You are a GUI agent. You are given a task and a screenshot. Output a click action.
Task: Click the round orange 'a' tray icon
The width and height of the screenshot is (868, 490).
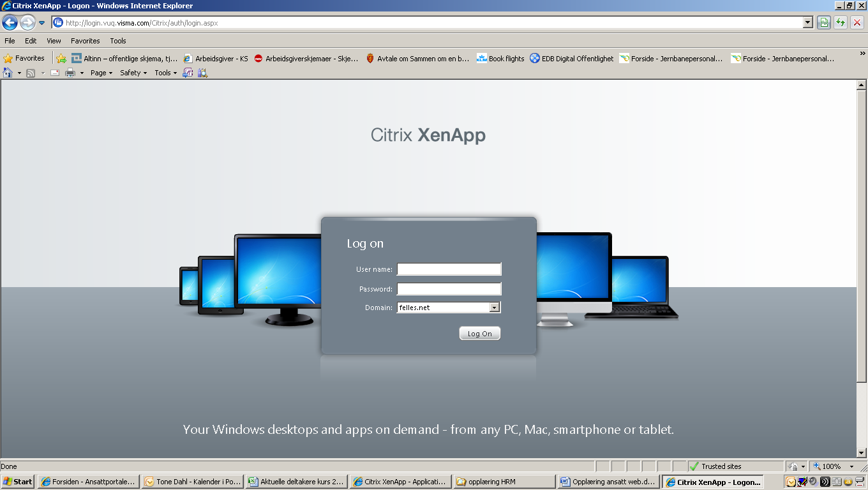(x=848, y=482)
